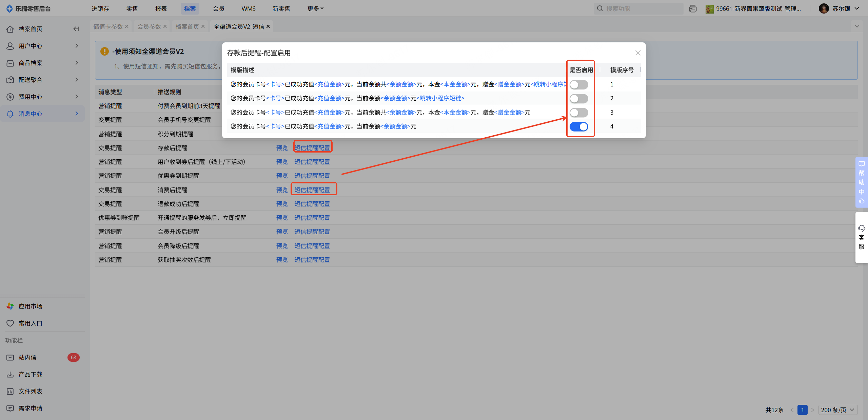Open 应用市场 from the sidebar
The image size is (868, 420).
click(x=30, y=306)
